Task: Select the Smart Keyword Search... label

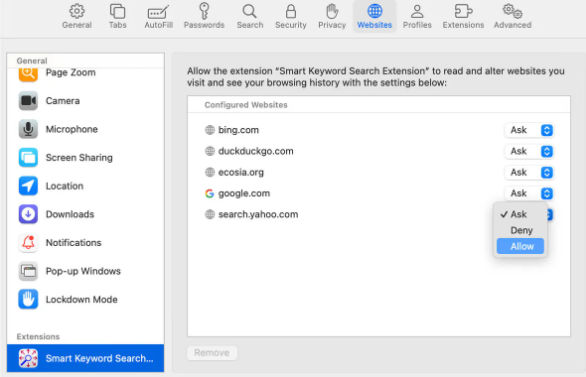Action: (99, 358)
